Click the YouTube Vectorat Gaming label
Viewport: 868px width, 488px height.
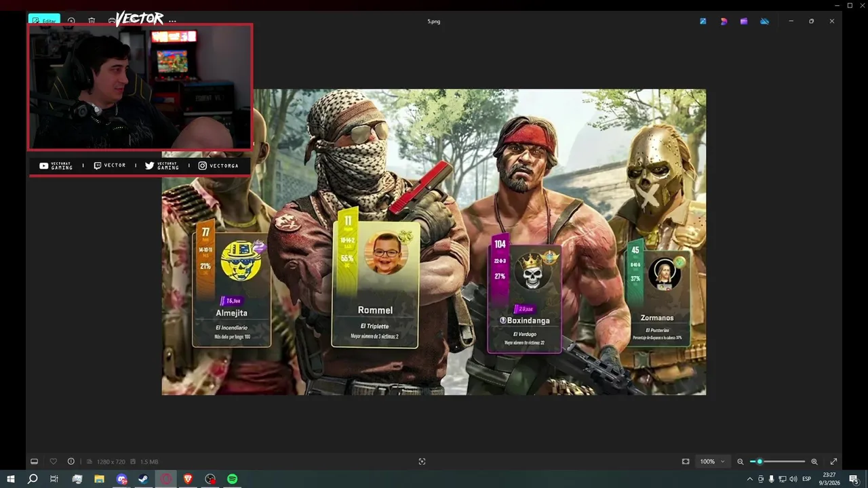coord(56,165)
